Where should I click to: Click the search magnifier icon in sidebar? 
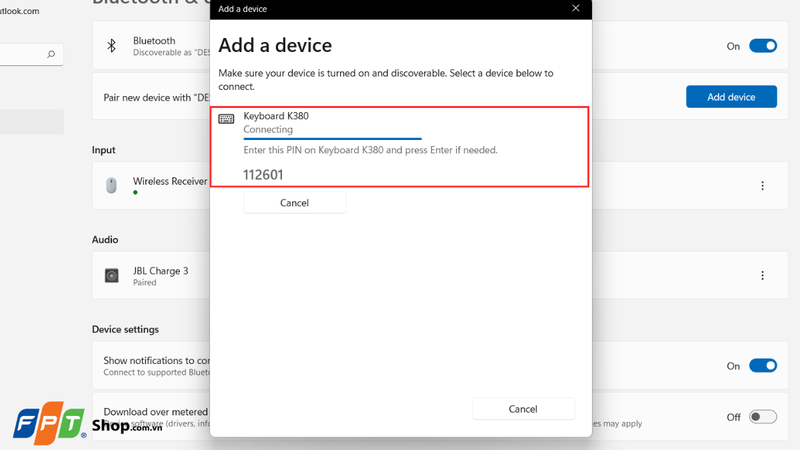[x=51, y=54]
